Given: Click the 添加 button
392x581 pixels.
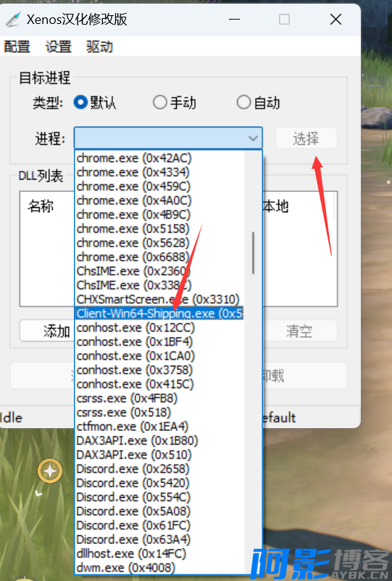Looking at the screenshot, I should [47, 331].
